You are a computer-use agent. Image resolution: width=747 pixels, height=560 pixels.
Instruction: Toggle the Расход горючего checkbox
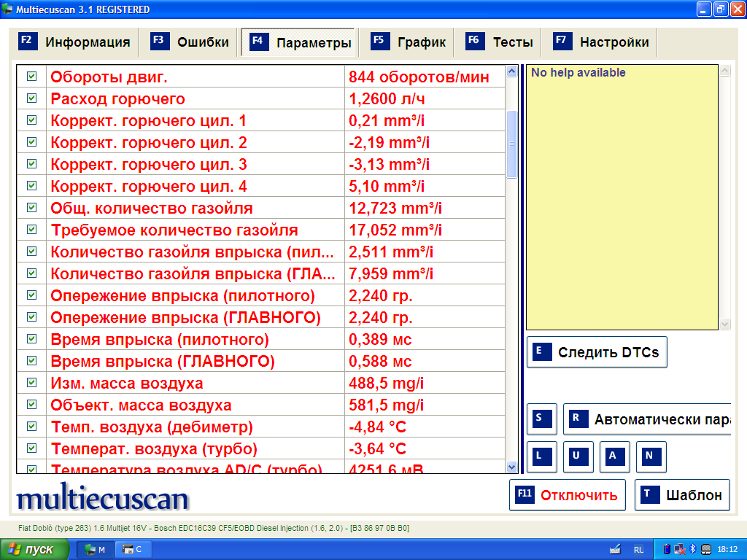(31, 98)
